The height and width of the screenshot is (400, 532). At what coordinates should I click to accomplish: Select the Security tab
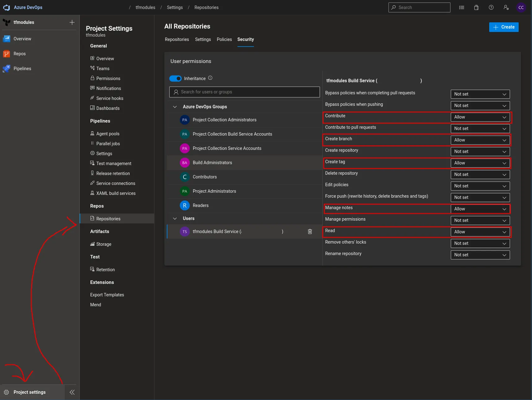pos(246,39)
